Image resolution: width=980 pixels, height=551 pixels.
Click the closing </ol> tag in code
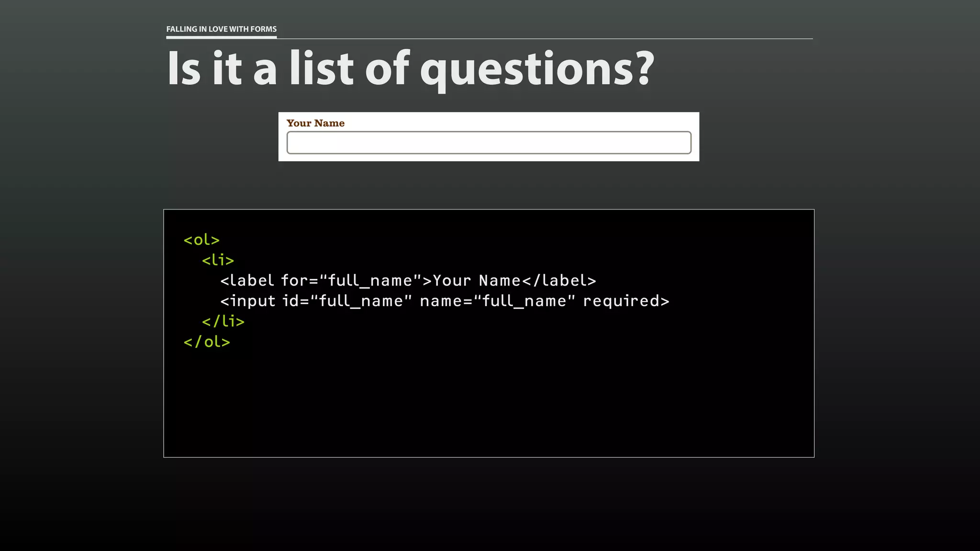click(x=207, y=342)
